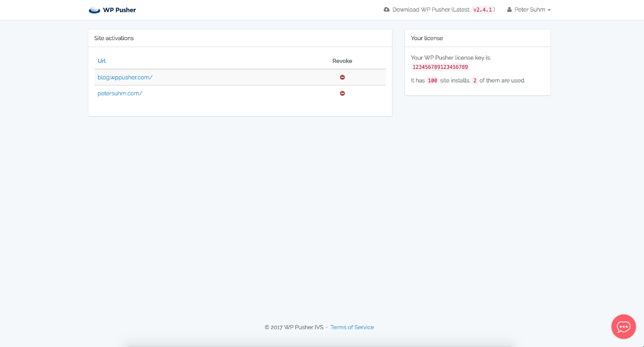Image resolution: width=644 pixels, height=347 pixels.
Task: Revoke activation for blog.wppusher.com
Action: coord(342,77)
